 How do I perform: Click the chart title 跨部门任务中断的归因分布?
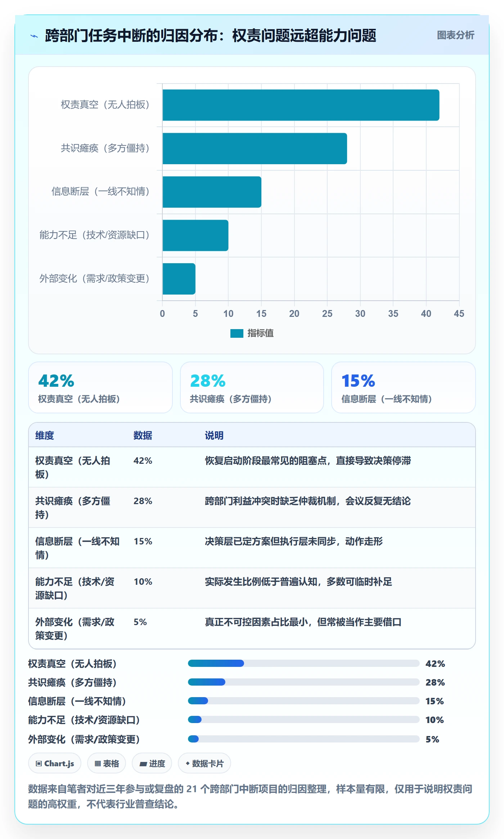pos(210,36)
